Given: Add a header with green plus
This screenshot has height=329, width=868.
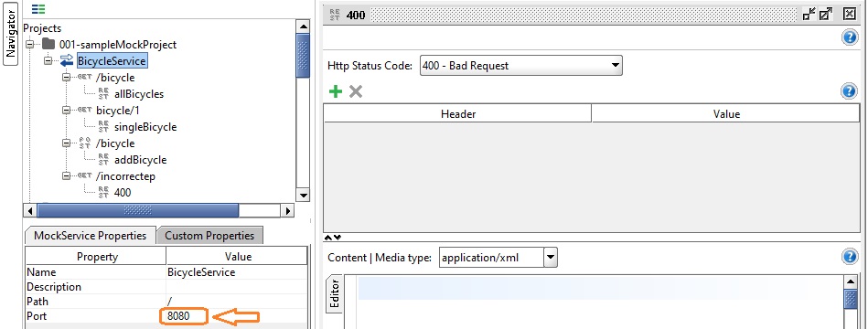Looking at the screenshot, I should click(x=336, y=91).
